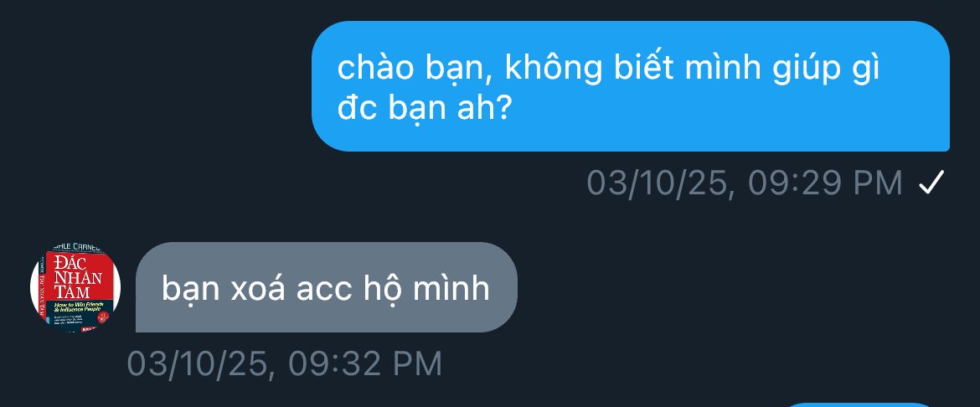Select the gray message "bạn xoá acc hộ mình"
Image resolution: width=980 pixels, height=407 pixels.
tap(327, 287)
